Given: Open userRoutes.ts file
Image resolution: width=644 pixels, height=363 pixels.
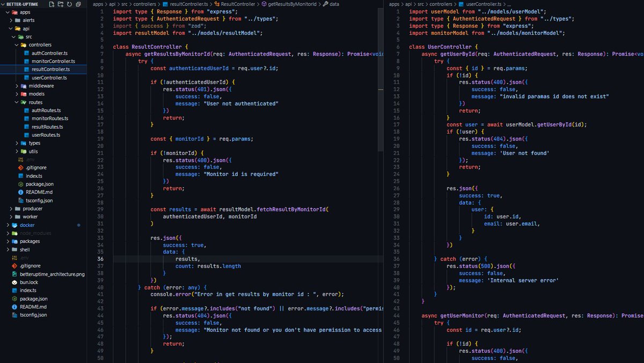Looking at the screenshot, I should (46, 135).
